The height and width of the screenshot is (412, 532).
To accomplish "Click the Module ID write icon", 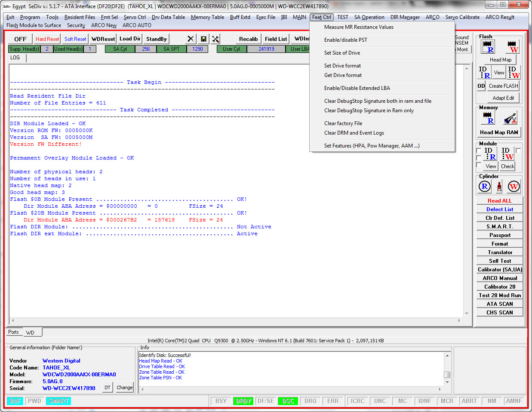I will tap(507, 154).
